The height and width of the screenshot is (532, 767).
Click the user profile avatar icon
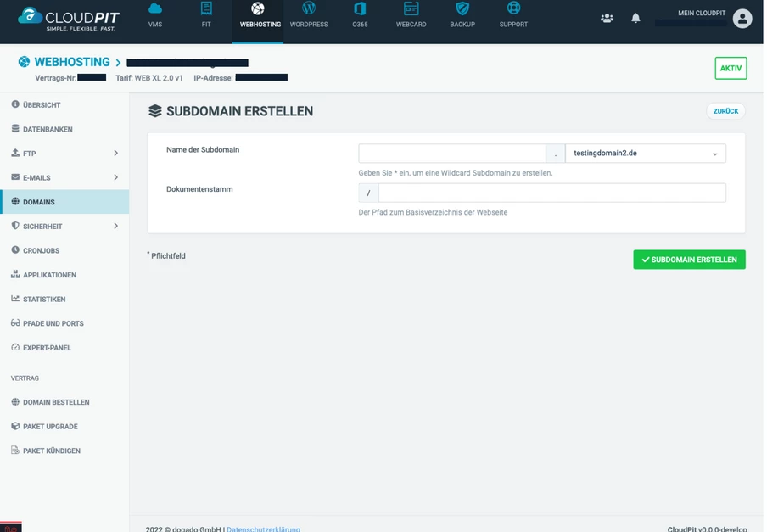click(x=742, y=18)
